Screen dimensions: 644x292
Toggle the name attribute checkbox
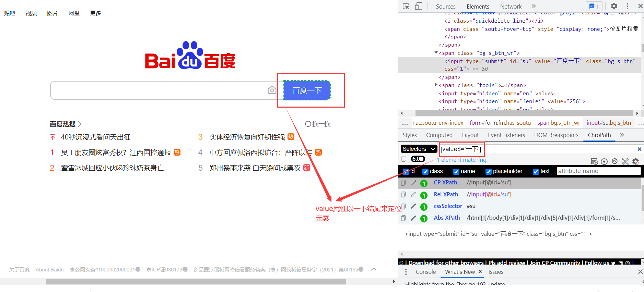pyautogui.click(x=456, y=171)
